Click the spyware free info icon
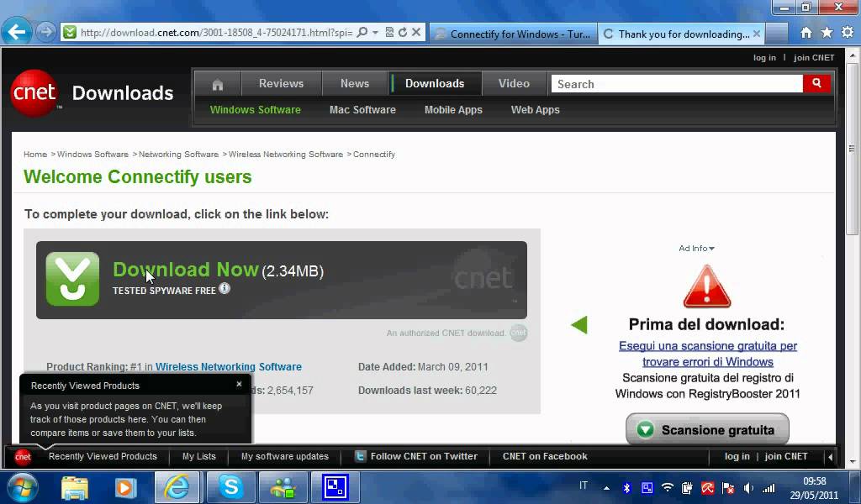 (x=224, y=288)
